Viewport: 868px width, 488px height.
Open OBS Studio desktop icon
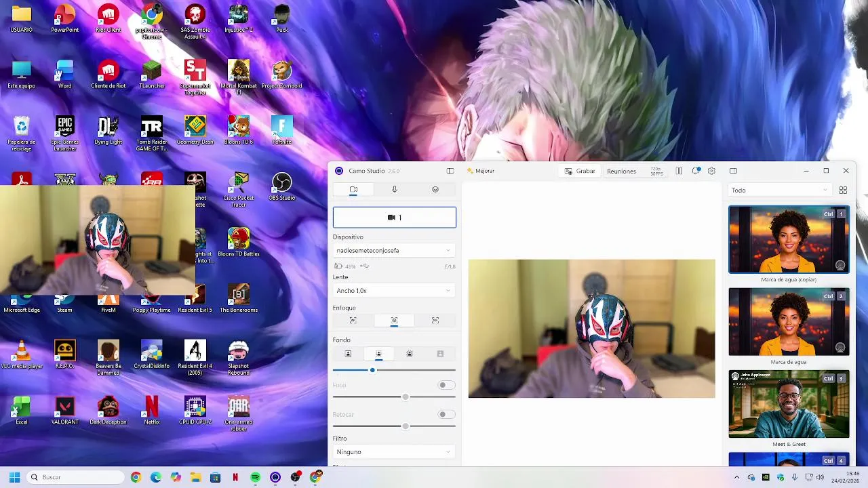point(281,187)
